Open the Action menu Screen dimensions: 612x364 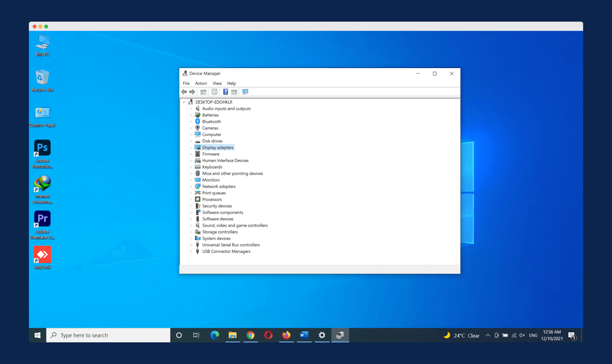coord(201,83)
